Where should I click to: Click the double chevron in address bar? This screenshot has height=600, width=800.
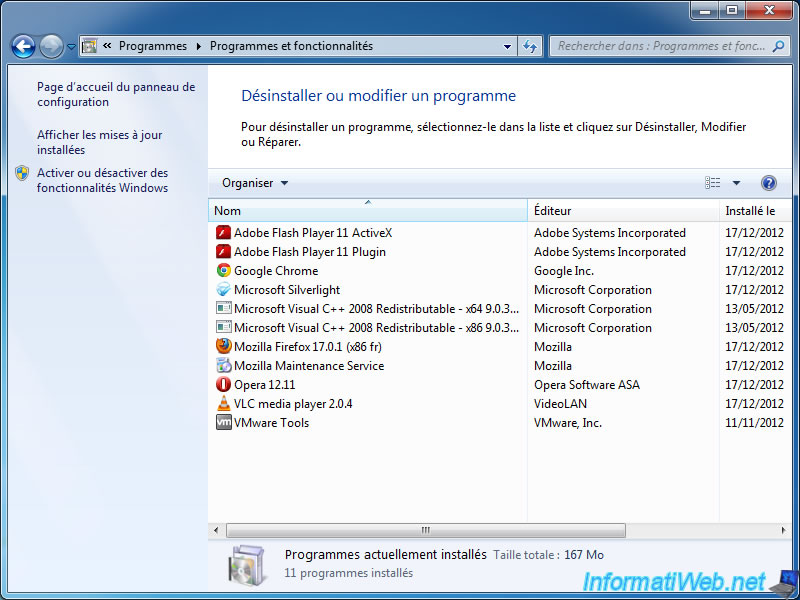point(107,46)
